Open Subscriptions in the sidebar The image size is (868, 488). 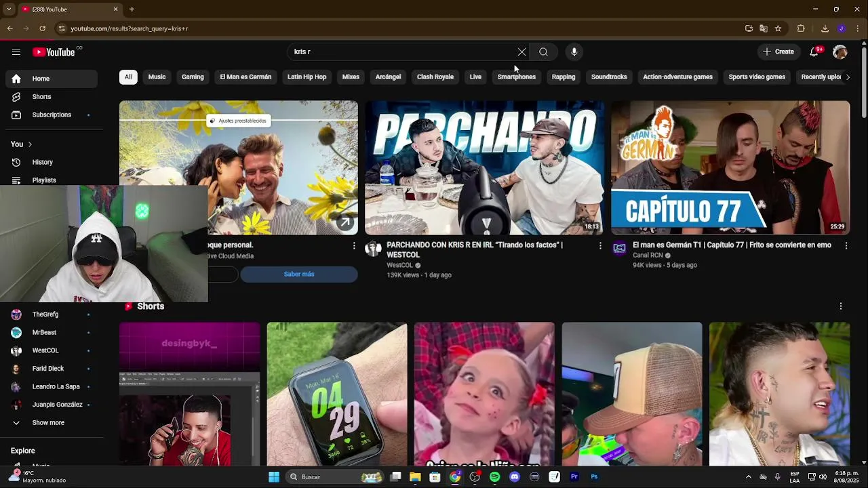point(52,115)
